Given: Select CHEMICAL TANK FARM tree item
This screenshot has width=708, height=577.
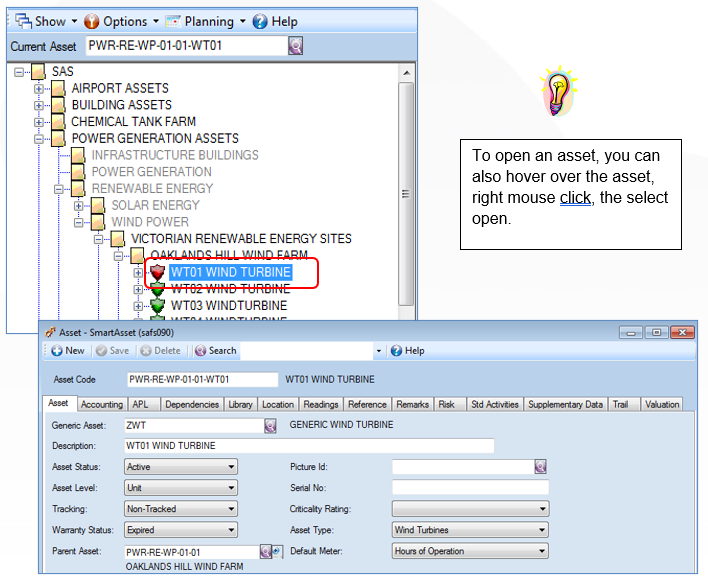Looking at the screenshot, I should 134,121.
